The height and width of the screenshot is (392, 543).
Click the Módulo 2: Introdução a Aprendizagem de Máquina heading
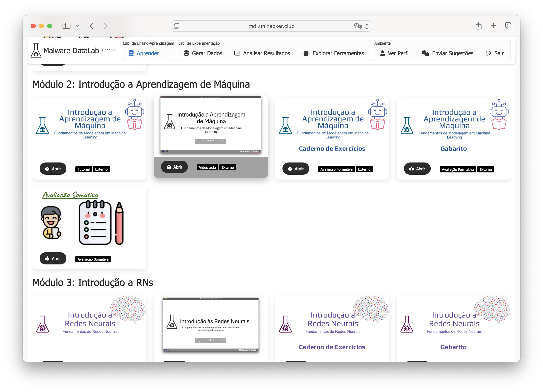click(x=141, y=84)
